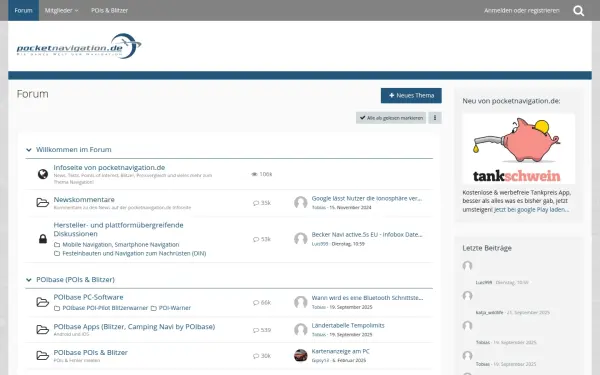Open Hersteller- und plattformübergreifende Diskussionen
This screenshot has width=600, height=375.
118,229
